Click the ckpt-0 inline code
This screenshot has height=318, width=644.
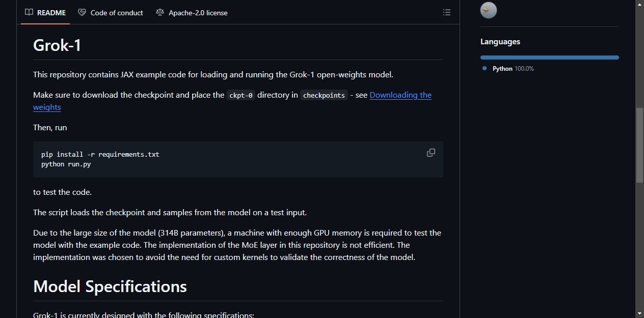[x=241, y=95]
